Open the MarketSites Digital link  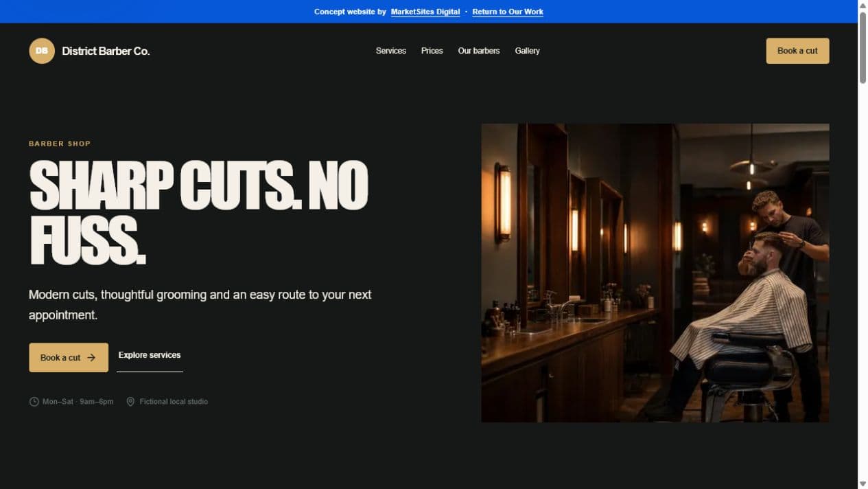(425, 12)
